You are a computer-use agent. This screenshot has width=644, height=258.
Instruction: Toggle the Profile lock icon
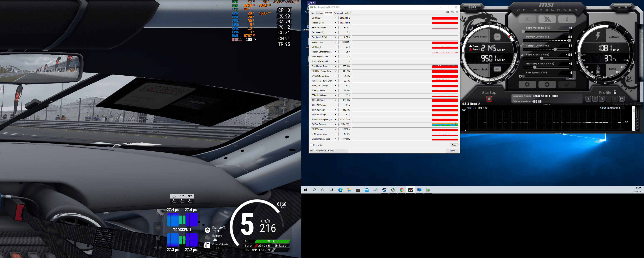pyautogui.click(x=615, y=92)
